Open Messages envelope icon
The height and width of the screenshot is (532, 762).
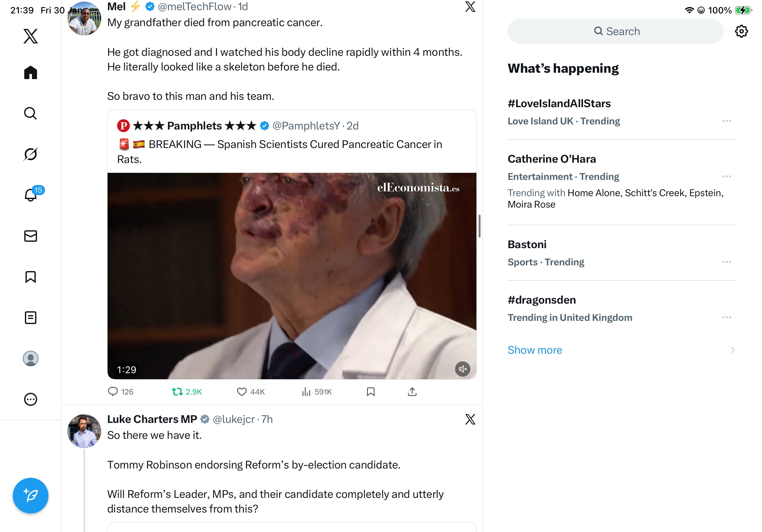(x=31, y=236)
